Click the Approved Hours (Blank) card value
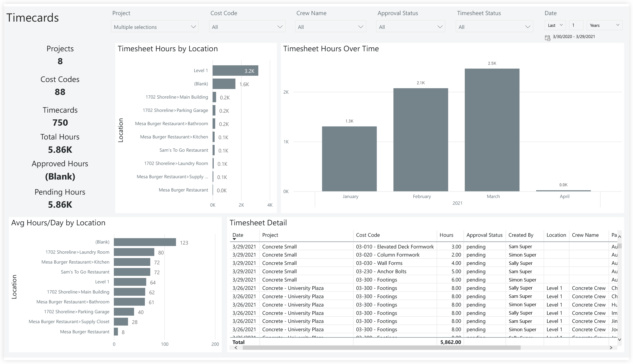Screen dimensions: 633x364 tap(60, 176)
